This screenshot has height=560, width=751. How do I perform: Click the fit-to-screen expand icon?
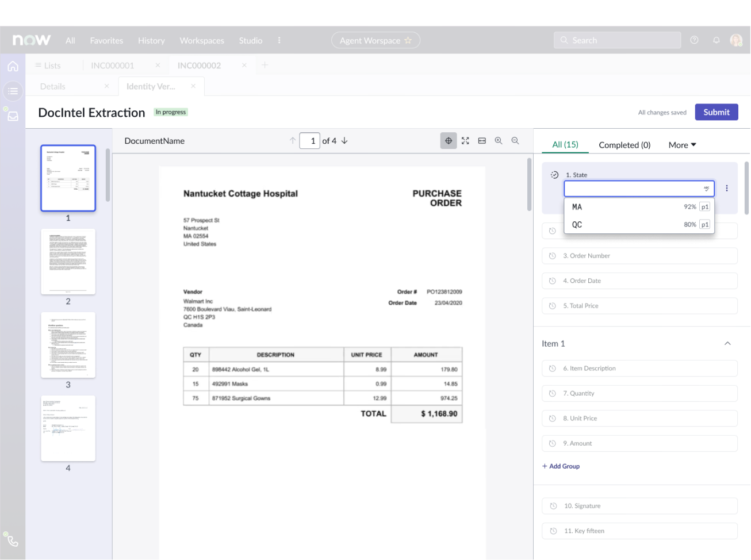pos(465,141)
